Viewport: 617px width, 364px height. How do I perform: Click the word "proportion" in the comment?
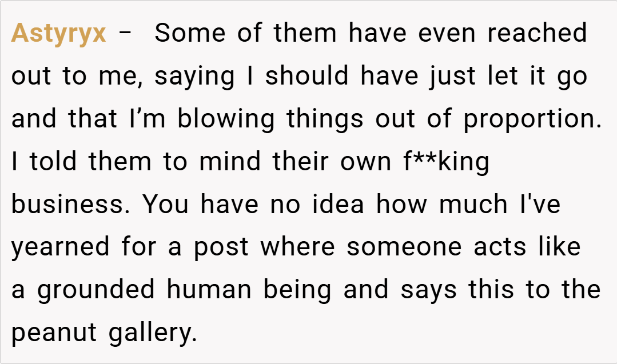[x=532, y=119]
